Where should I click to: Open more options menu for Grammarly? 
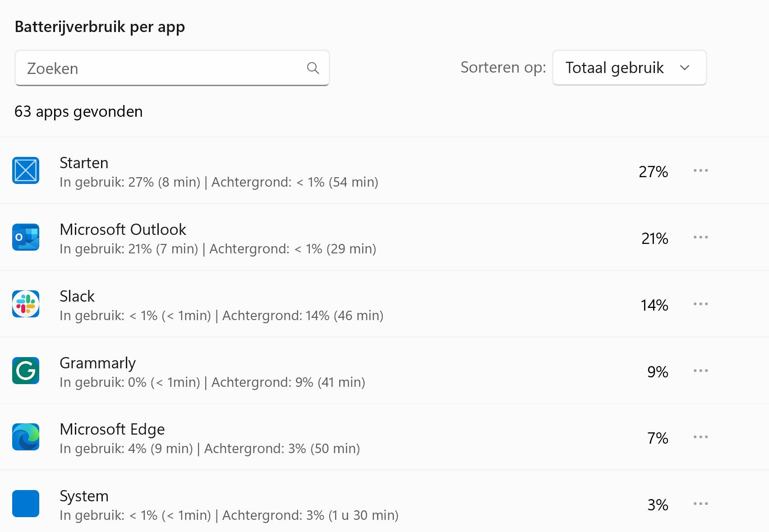tap(700, 371)
